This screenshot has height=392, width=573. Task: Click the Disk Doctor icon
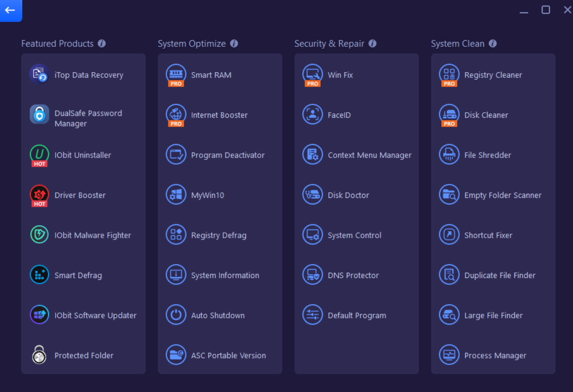point(313,195)
